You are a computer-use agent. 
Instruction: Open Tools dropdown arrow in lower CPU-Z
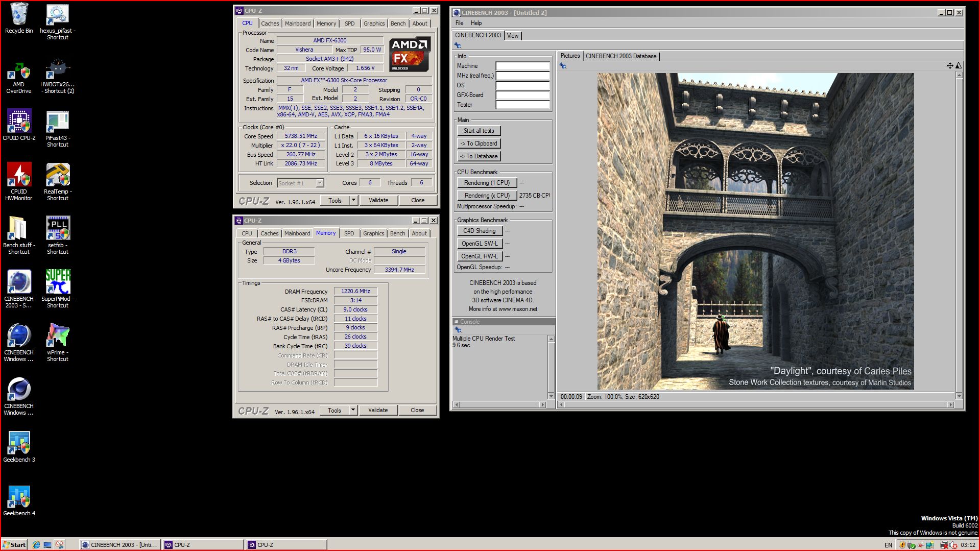click(353, 410)
